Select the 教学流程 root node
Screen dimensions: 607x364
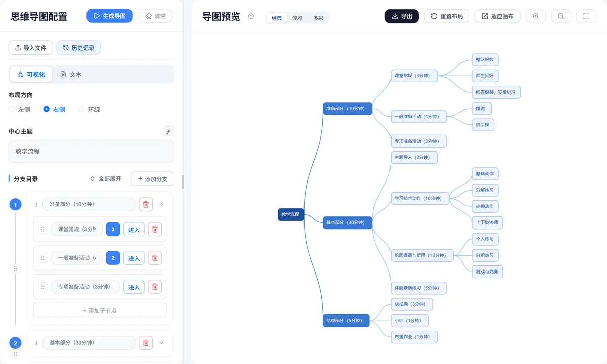(291, 214)
